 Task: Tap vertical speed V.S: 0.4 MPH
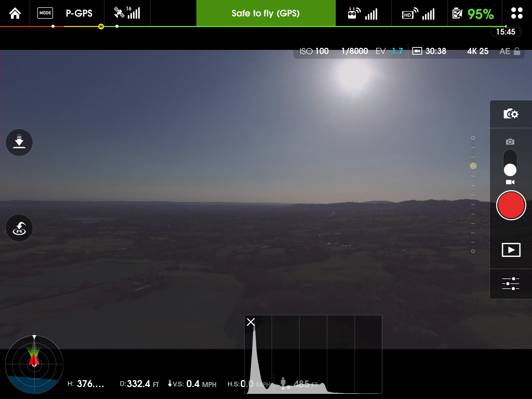(192, 384)
